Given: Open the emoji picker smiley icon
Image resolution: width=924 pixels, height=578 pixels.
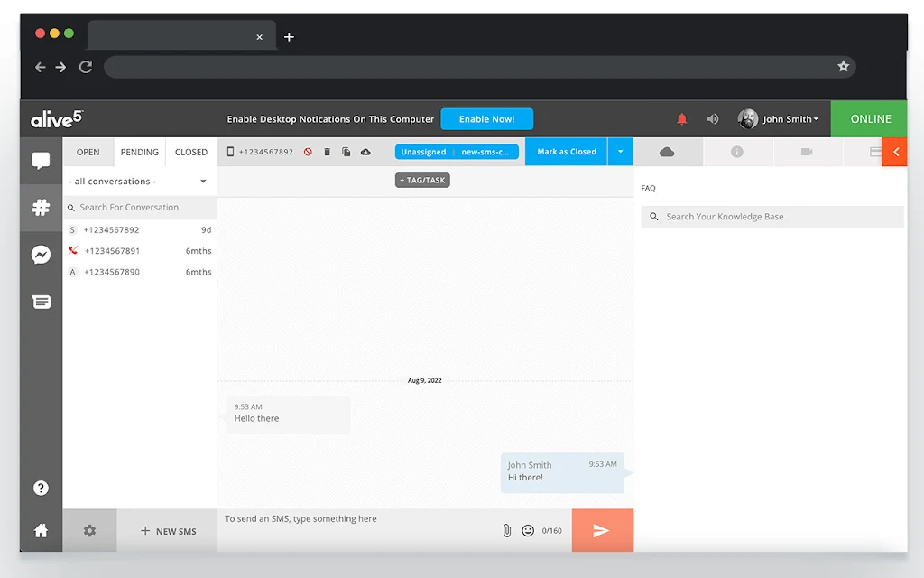Looking at the screenshot, I should [528, 530].
